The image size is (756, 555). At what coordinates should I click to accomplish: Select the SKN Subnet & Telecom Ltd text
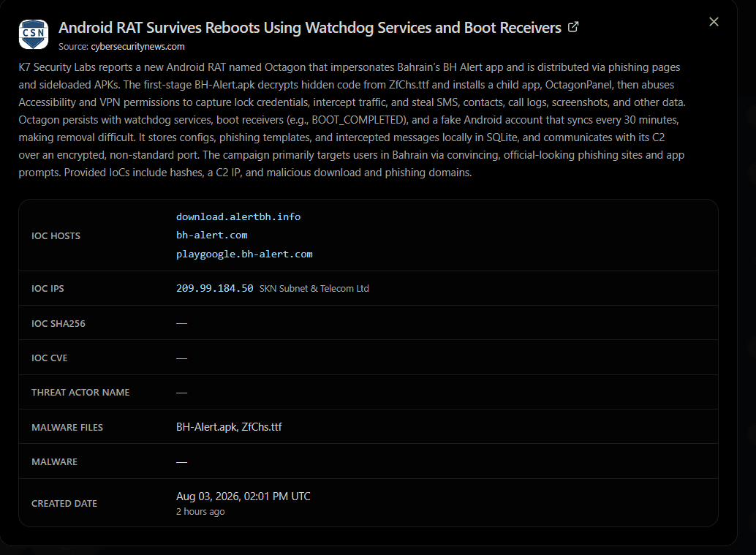pos(314,288)
